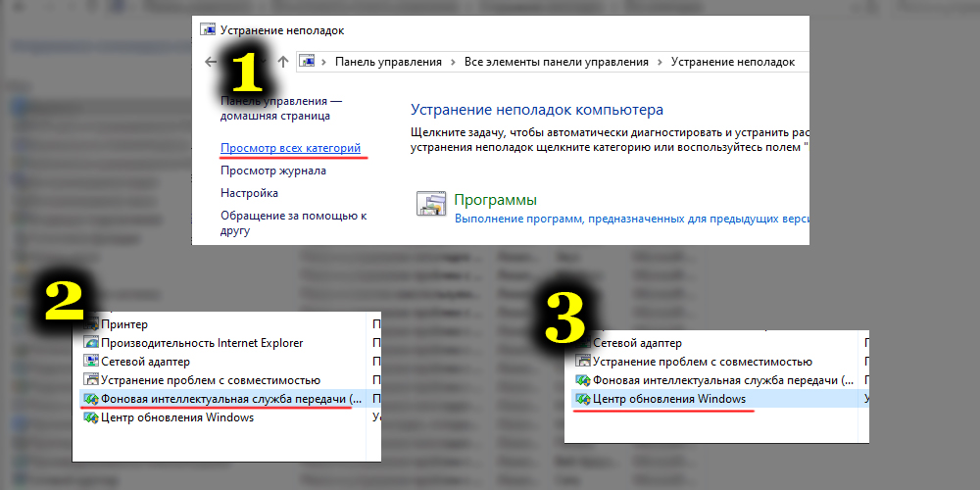Screen dimensions: 980x490
Task: Click the Принтер troubleshooter icon
Action: coord(91,324)
